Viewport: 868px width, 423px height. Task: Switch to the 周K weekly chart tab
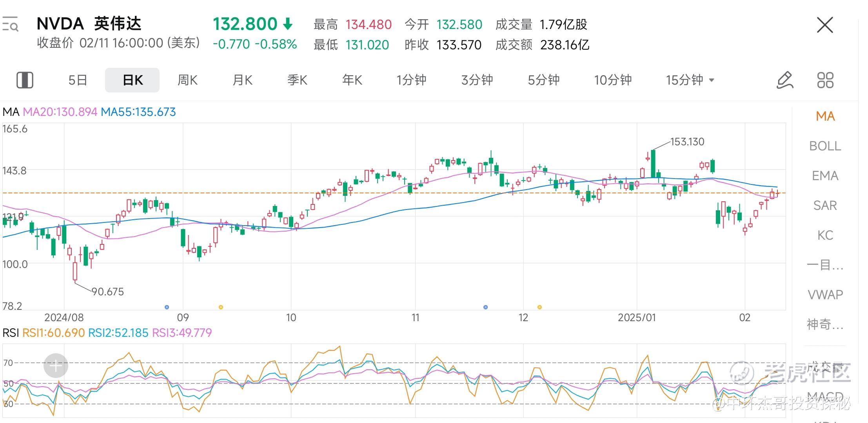pos(187,80)
